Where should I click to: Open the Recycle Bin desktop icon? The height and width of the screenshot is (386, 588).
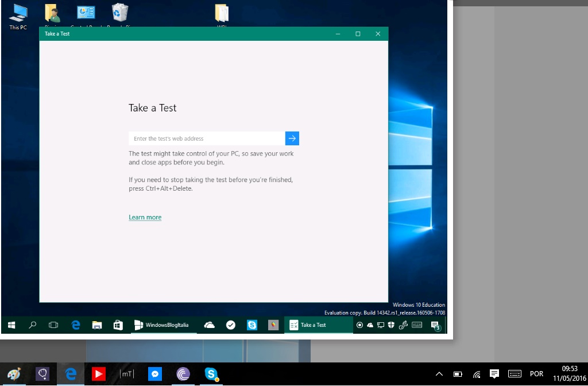coord(120,14)
